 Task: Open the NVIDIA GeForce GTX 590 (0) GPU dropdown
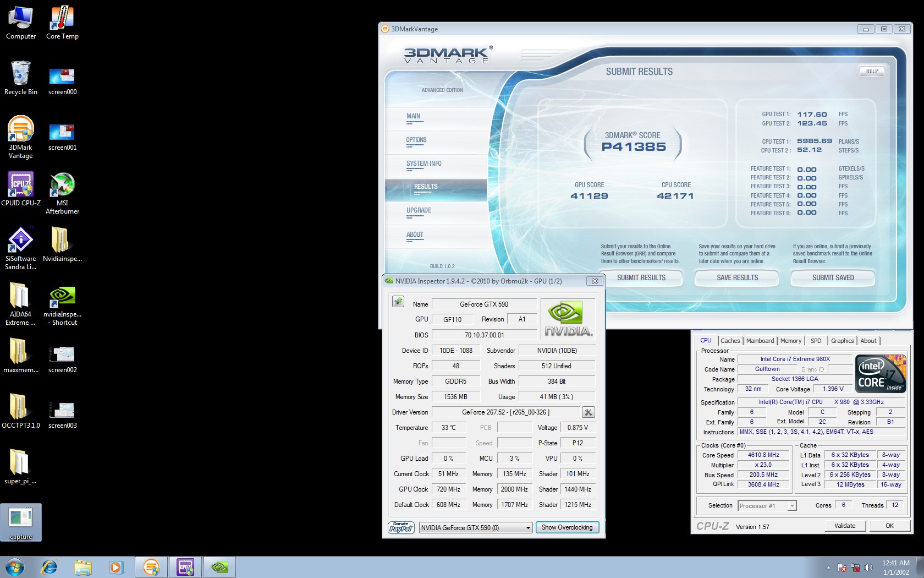click(476, 527)
